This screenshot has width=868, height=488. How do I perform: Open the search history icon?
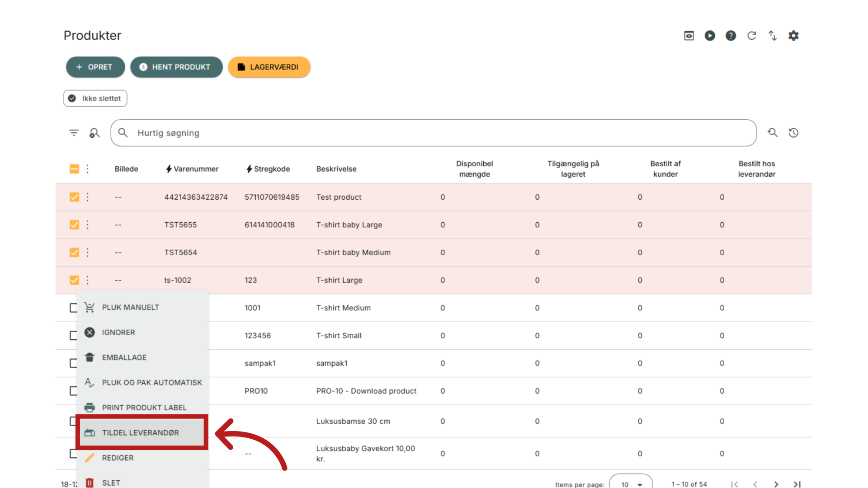[x=793, y=133]
